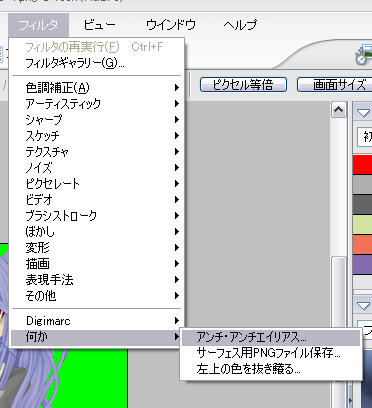The image size is (372, 408).
Task: Expand the ブラシストローク filter submenu
Action: click(97, 216)
